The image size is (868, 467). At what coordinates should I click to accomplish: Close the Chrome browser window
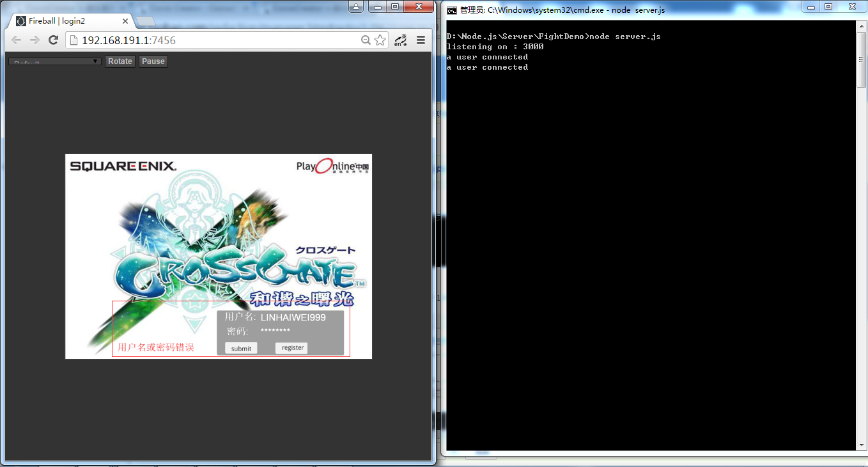417,7
